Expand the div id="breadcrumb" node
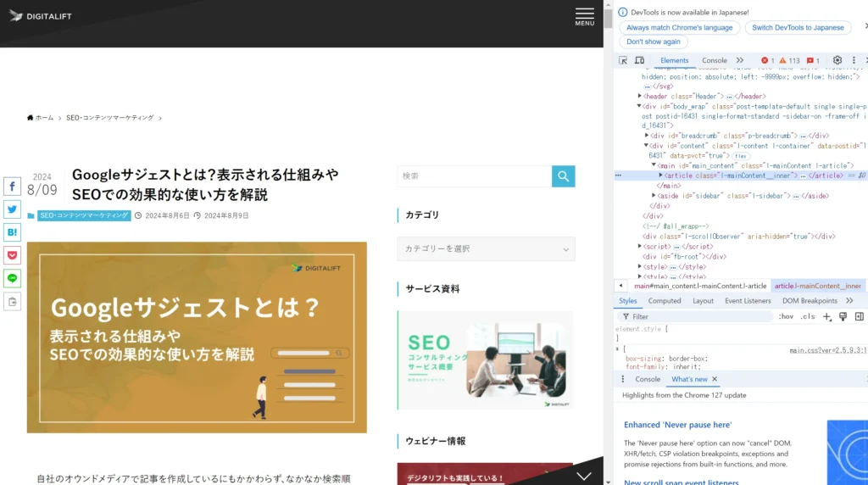This screenshot has width=868, height=485. 647,135
